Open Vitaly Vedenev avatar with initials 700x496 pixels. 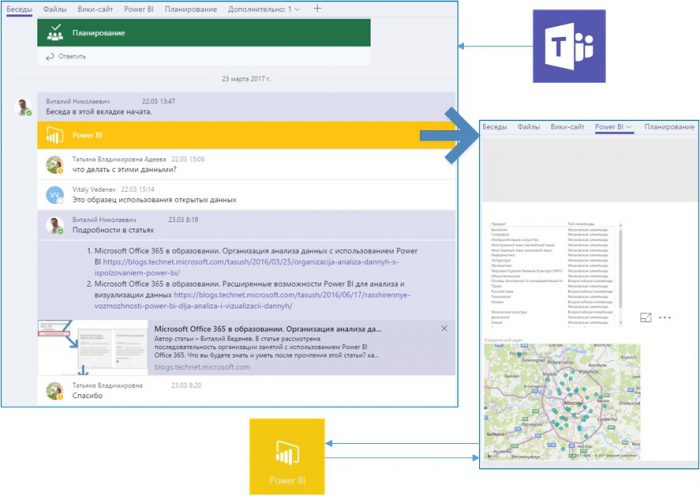[54, 195]
